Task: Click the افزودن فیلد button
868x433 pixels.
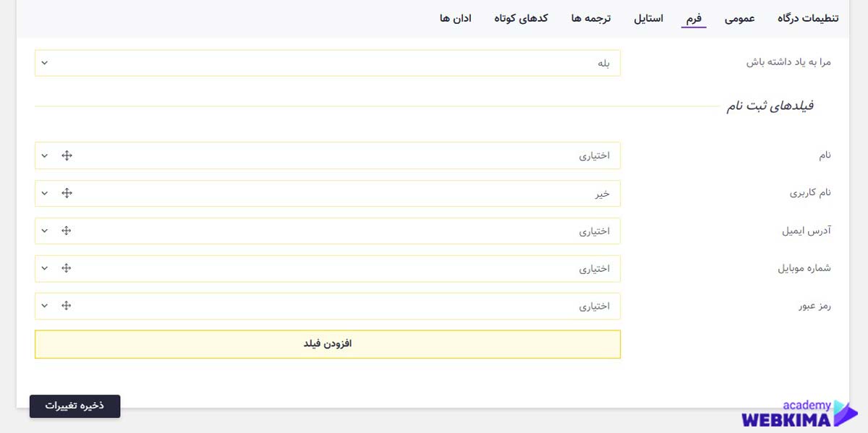Action: 328,344
